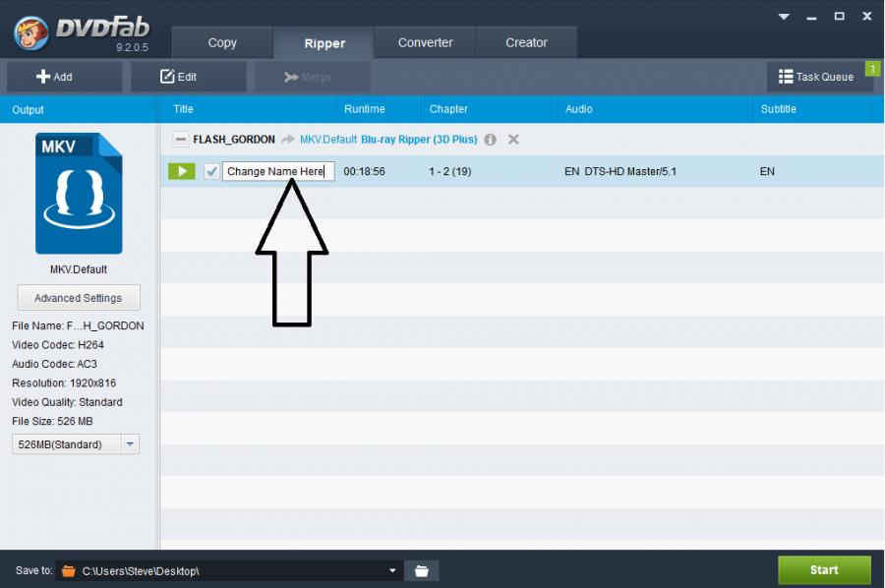885x588 pixels.
Task: Click the EN subtitle entry
Action: coord(767,171)
